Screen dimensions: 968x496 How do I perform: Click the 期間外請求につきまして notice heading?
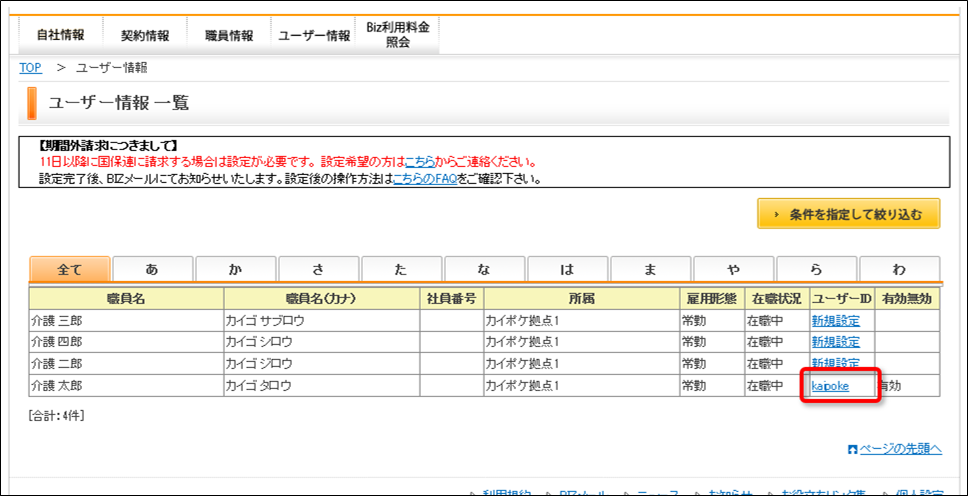click(x=107, y=147)
